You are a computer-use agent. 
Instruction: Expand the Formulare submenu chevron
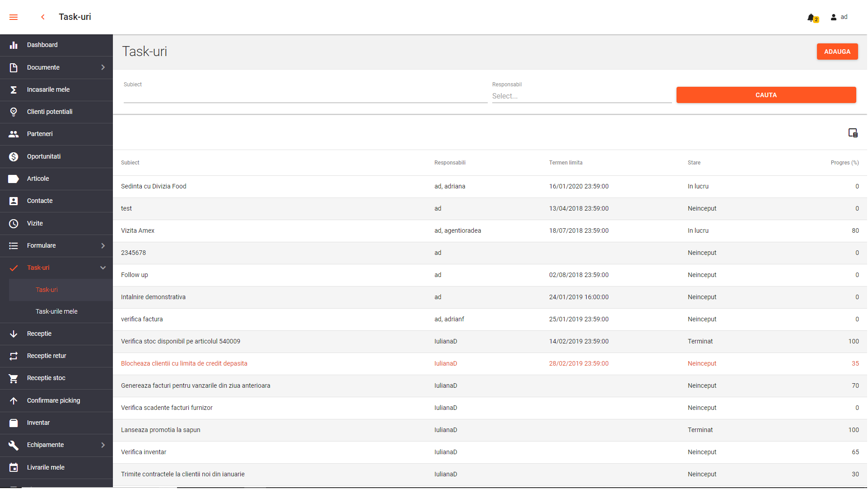click(103, 246)
